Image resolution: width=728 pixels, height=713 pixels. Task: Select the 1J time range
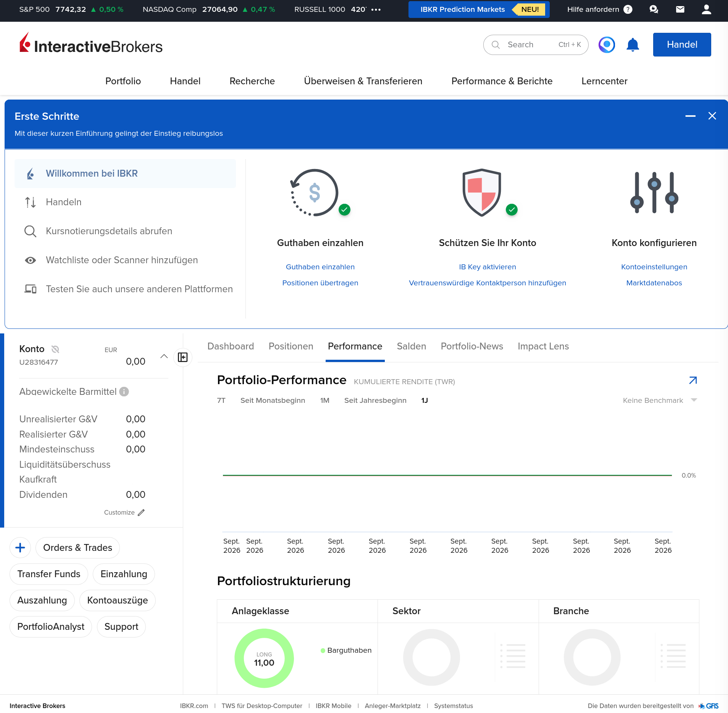tap(425, 401)
